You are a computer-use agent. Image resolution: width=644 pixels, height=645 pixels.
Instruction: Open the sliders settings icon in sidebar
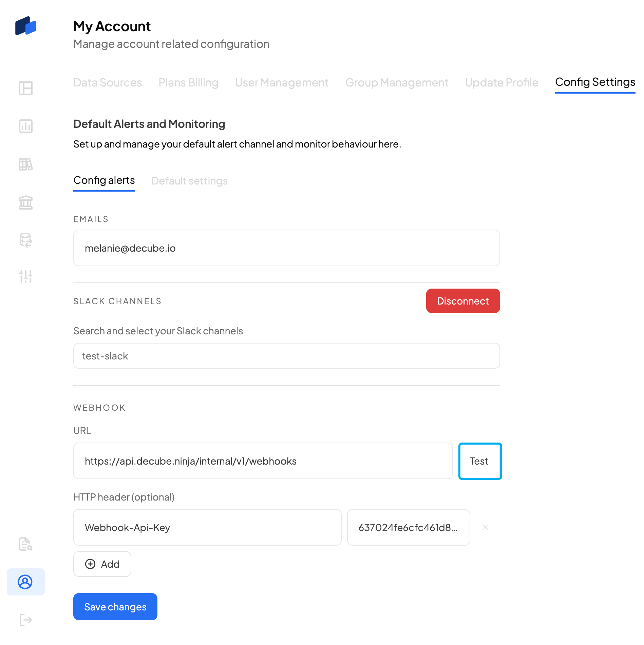[x=26, y=276]
